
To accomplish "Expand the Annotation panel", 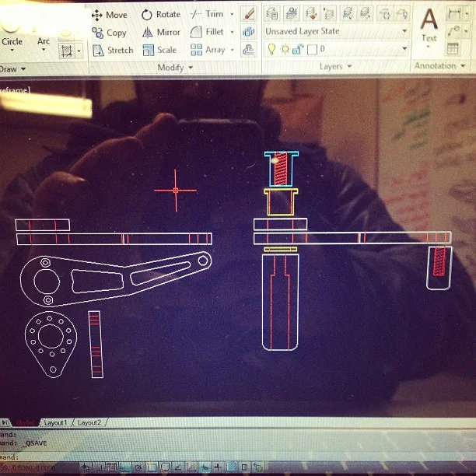I will (439, 65).
